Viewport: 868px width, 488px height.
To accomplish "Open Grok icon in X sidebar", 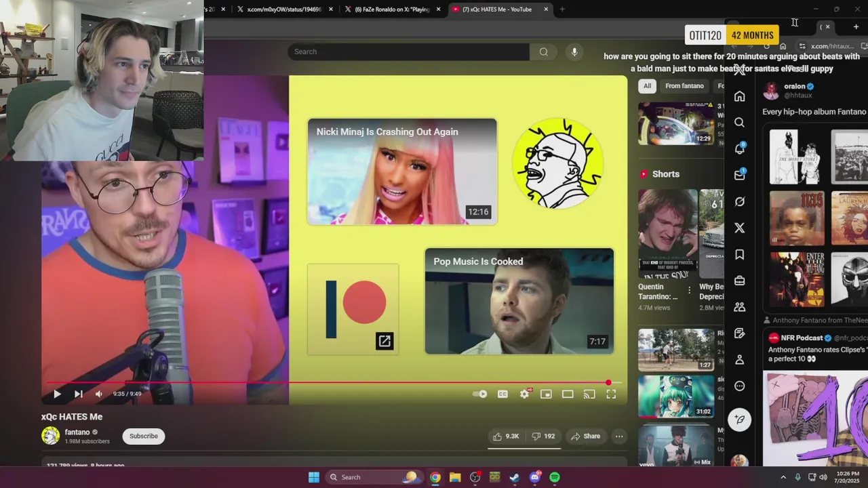I will tap(739, 201).
